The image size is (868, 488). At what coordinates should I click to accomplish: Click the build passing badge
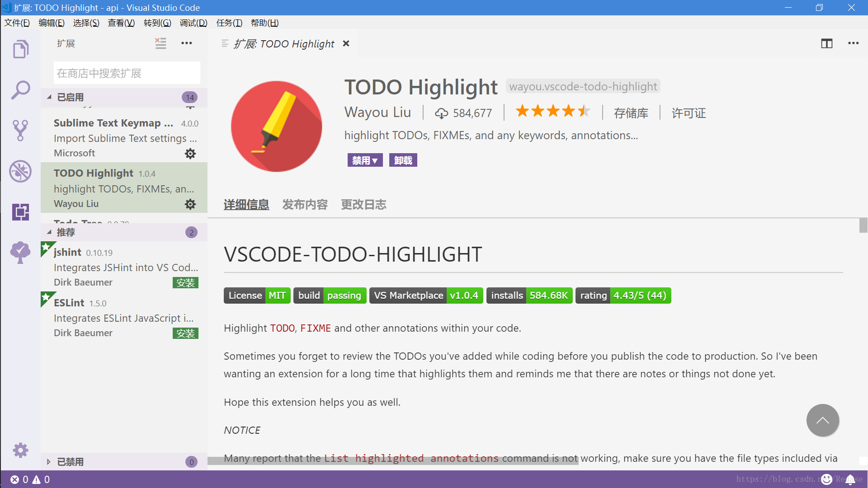(330, 296)
